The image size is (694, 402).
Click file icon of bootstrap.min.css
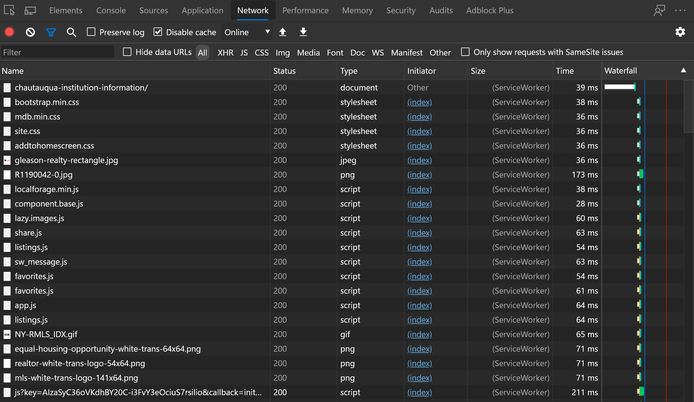click(7, 102)
